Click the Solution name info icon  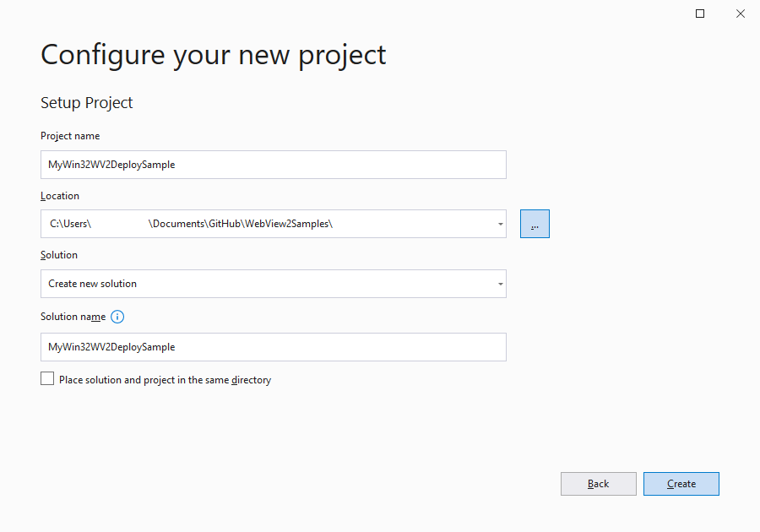pos(117,317)
